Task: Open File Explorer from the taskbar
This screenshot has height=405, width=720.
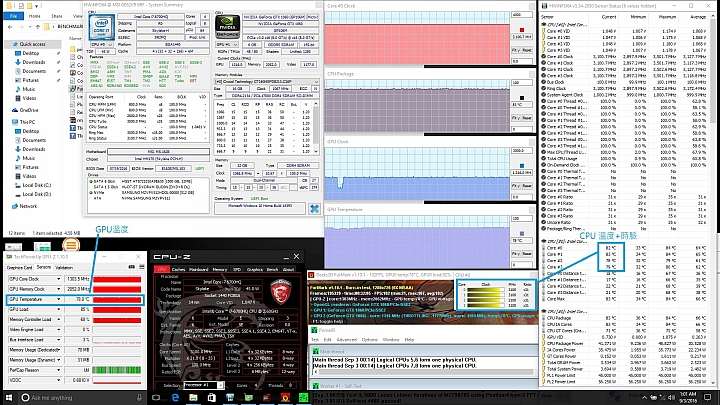Action: [193, 398]
